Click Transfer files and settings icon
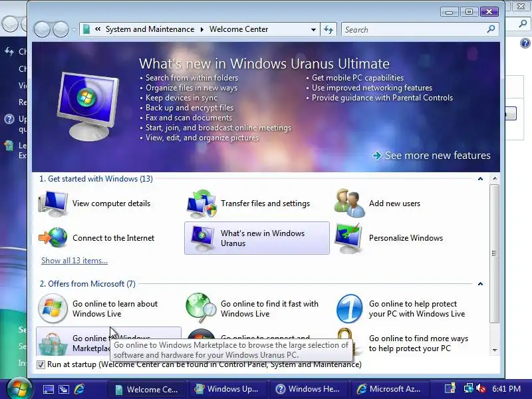 coord(201,203)
